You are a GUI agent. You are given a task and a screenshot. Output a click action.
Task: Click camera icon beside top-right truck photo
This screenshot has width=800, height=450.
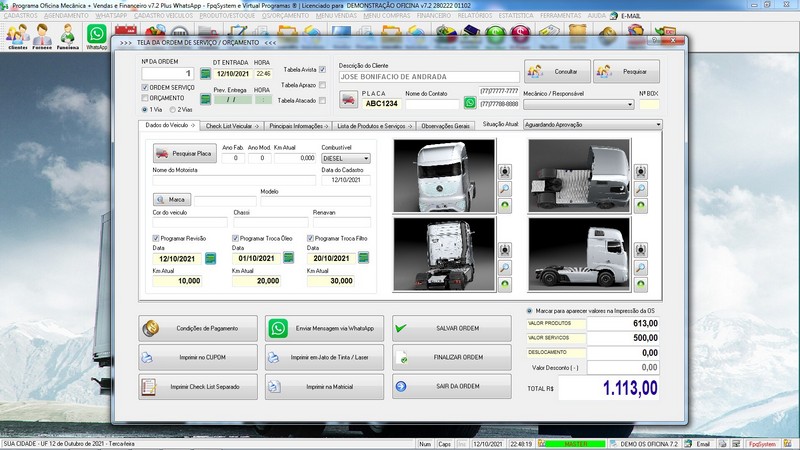(x=640, y=171)
